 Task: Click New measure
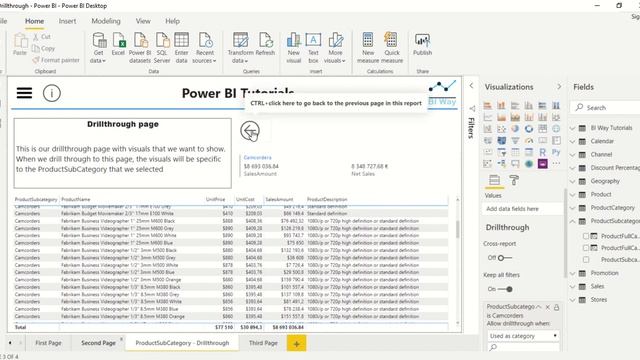point(368,48)
